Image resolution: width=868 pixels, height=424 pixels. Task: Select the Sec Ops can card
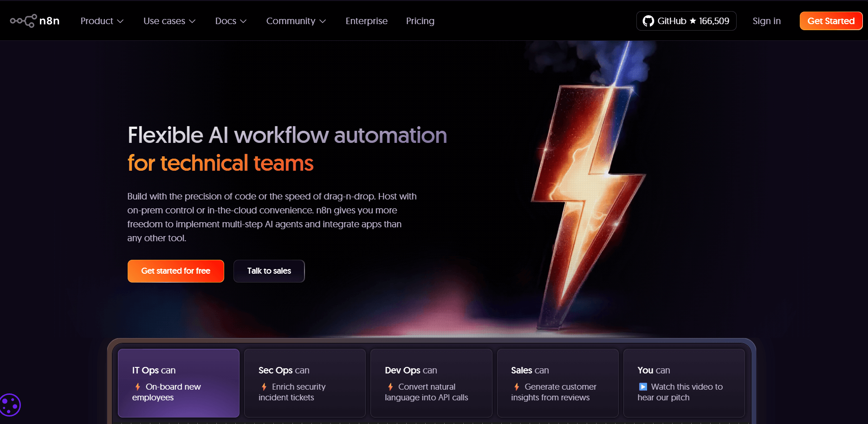click(305, 383)
